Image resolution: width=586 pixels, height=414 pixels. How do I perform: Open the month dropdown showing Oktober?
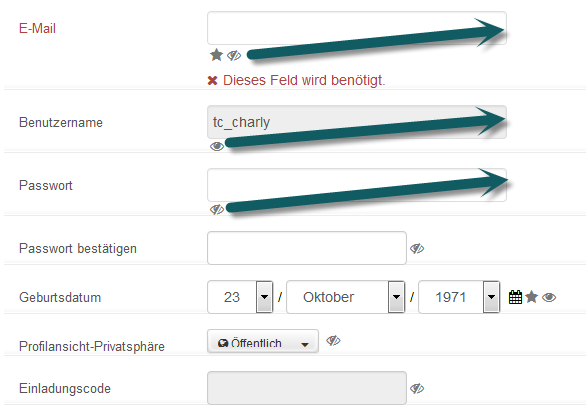[346, 297]
